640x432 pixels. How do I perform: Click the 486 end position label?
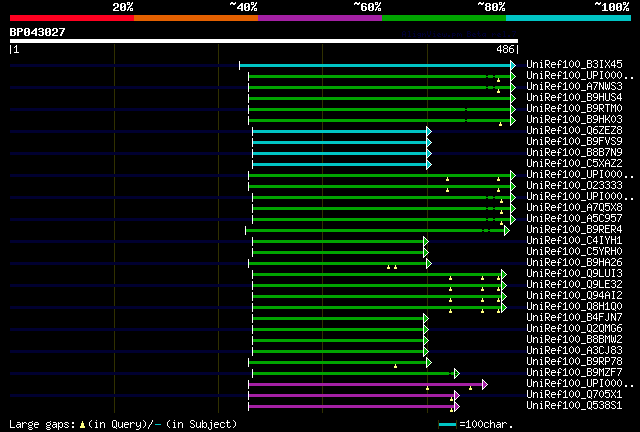coord(505,49)
